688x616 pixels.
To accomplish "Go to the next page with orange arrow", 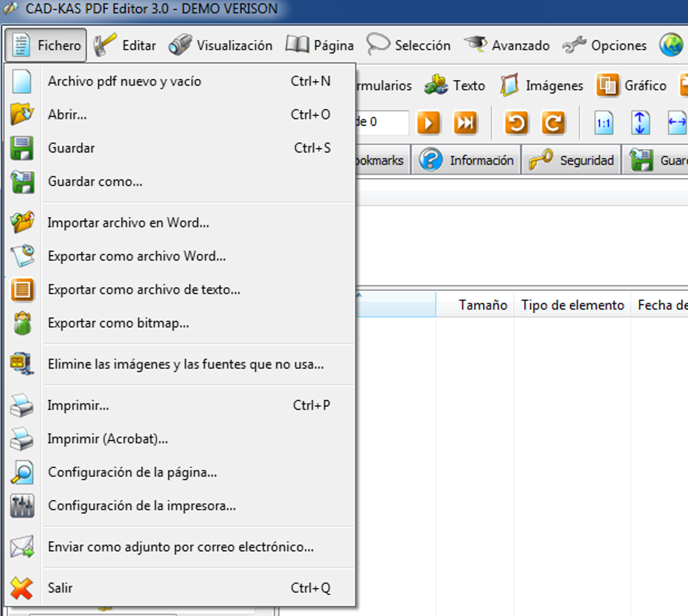I will point(428,122).
